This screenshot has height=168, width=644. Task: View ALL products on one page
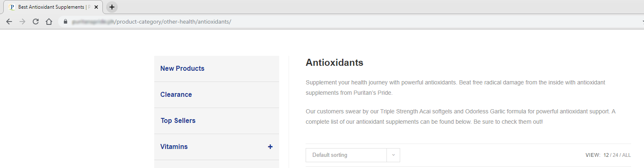626,155
